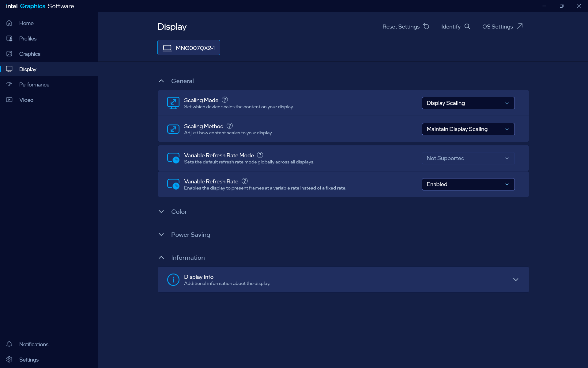Click Reset Settings text
This screenshot has height=368, width=588.
401,27
